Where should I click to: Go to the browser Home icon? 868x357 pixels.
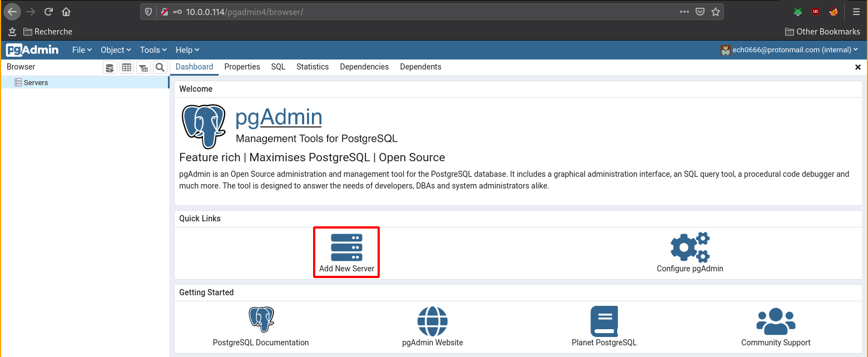66,12
